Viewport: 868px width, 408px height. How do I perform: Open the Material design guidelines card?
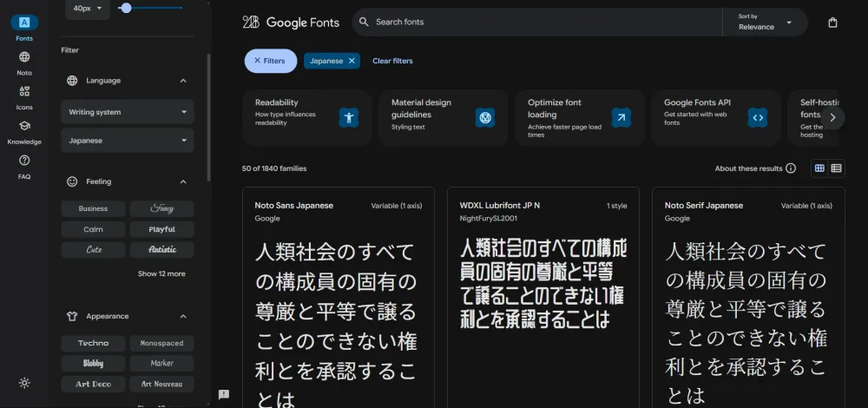[443, 118]
